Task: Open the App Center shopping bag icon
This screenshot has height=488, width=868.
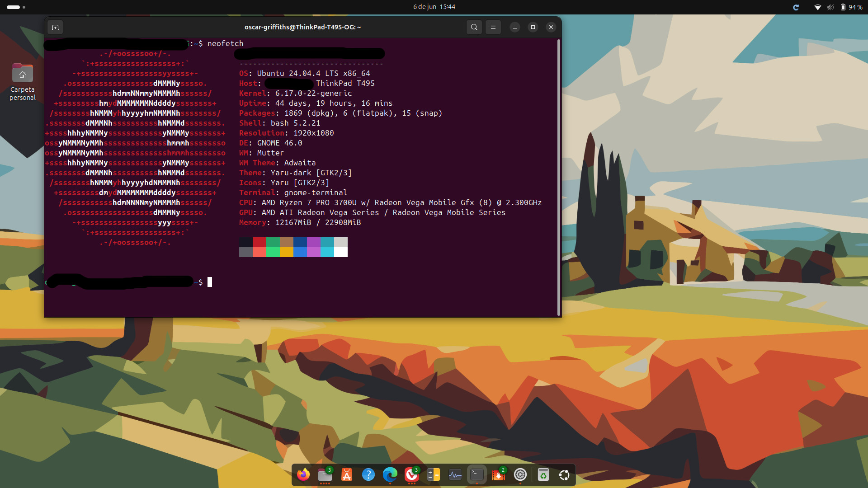Action: pyautogui.click(x=347, y=474)
